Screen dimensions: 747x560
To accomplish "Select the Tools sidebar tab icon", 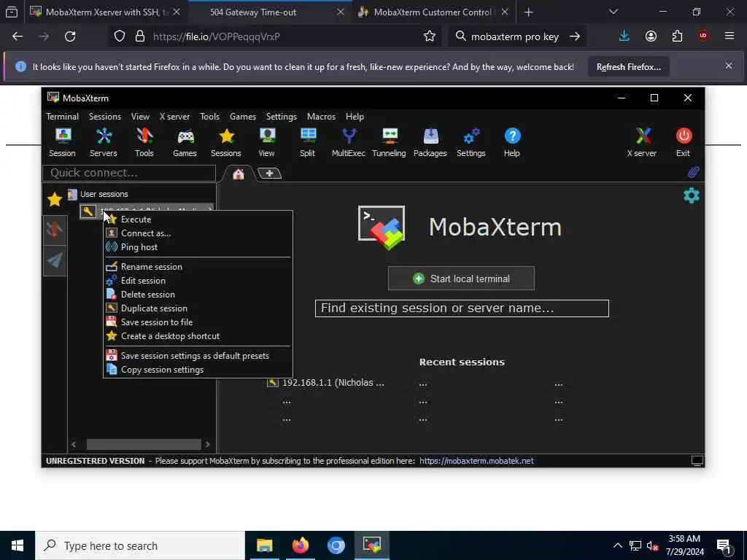I will click(x=55, y=230).
